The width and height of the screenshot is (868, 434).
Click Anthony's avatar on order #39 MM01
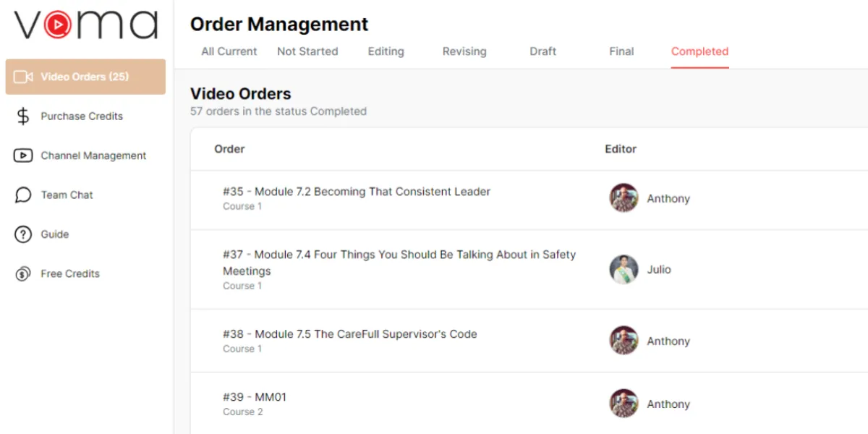point(624,404)
